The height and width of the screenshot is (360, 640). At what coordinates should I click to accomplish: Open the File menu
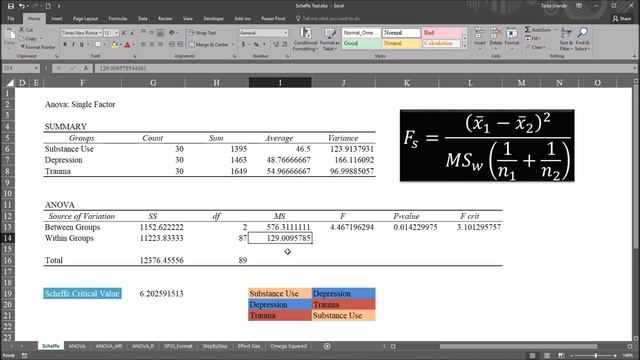coord(11,18)
